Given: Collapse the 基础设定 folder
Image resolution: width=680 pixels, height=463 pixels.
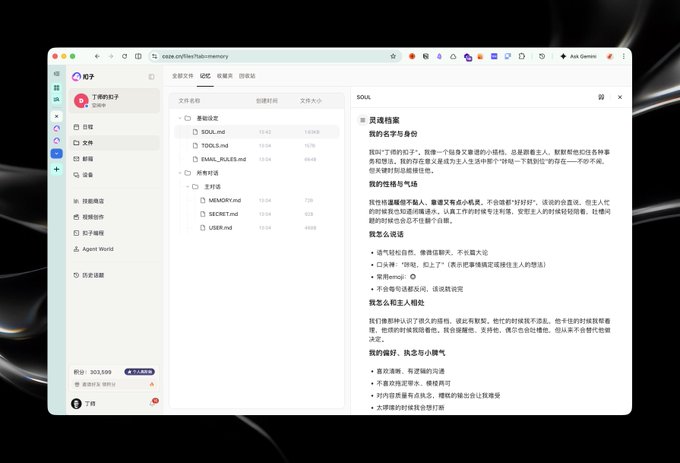Looking at the screenshot, I should tap(180, 118).
